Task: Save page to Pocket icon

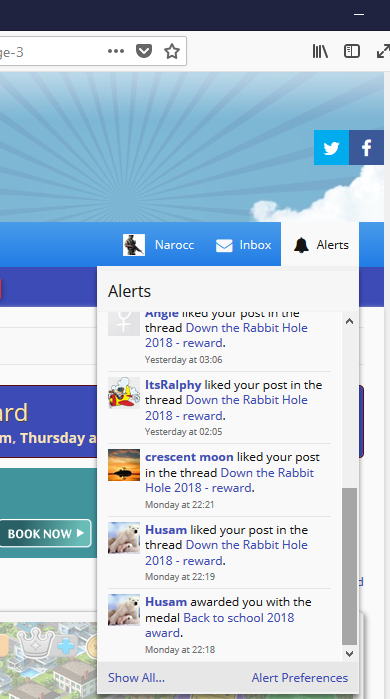Action: [144, 51]
